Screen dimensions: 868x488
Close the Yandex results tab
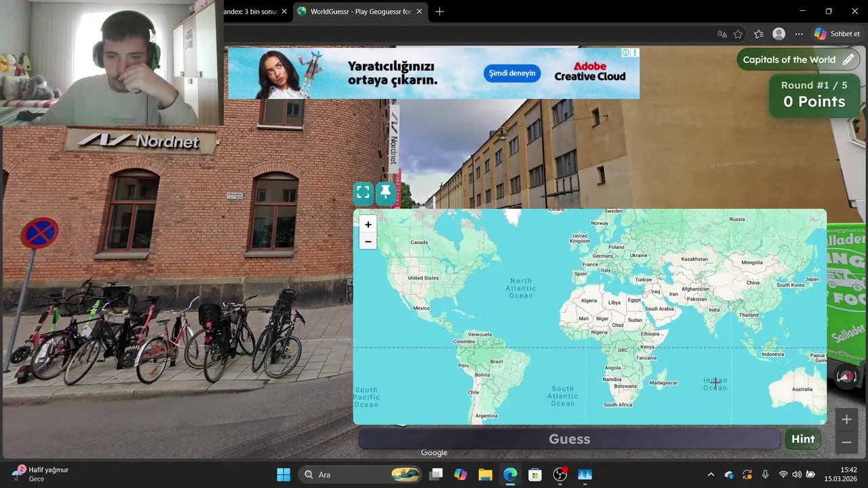(283, 12)
